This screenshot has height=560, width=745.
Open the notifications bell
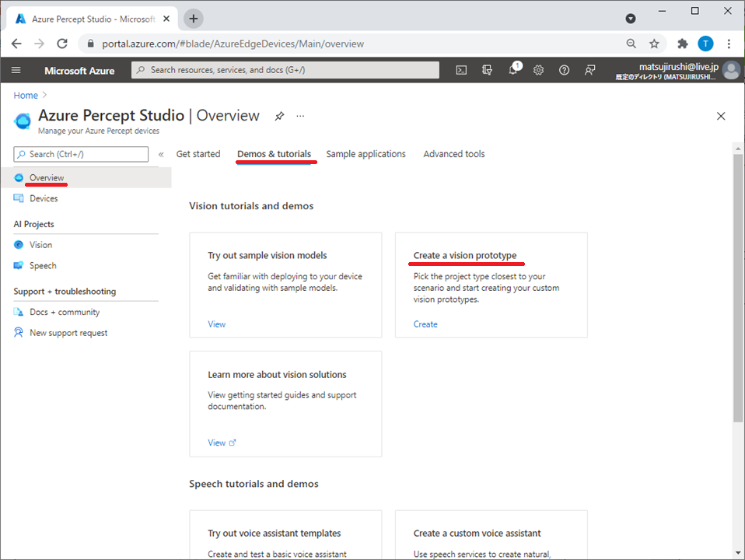(x=513, y=70)
